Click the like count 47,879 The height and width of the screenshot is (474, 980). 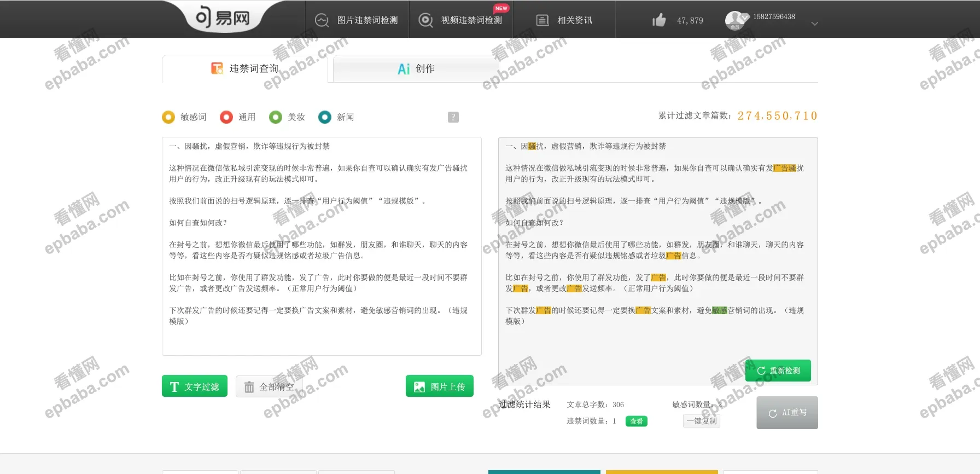(690, 21)
